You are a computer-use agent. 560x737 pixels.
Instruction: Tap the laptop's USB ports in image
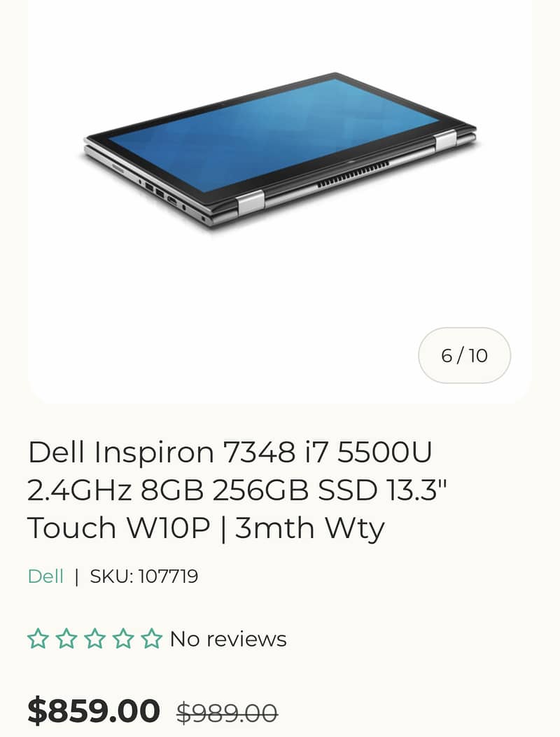[155, 191]
